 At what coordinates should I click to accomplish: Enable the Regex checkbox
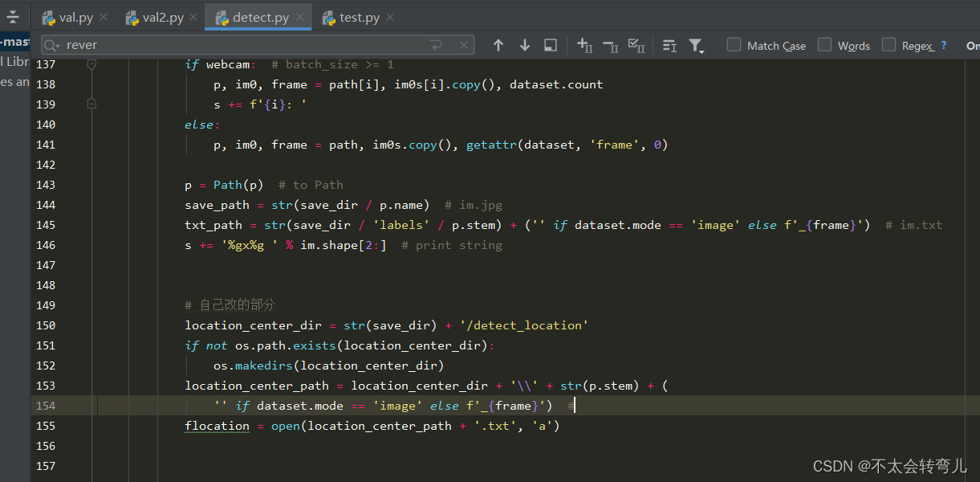pyautogui.click(x=889, y=45)
